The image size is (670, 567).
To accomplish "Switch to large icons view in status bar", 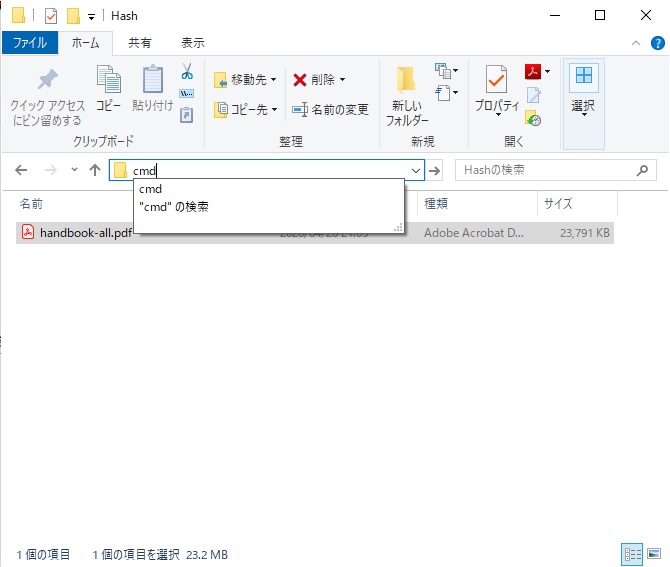I will (x=654, y=554).
